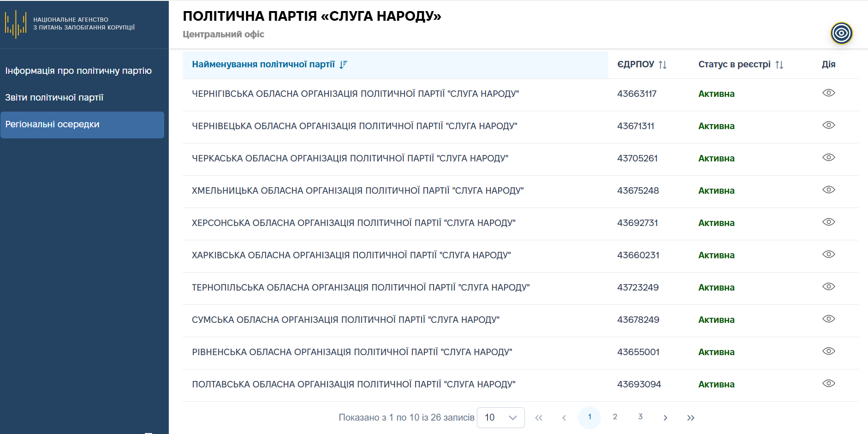
Task: Go to page 3 of results
Action: click(x=640, y=417)
